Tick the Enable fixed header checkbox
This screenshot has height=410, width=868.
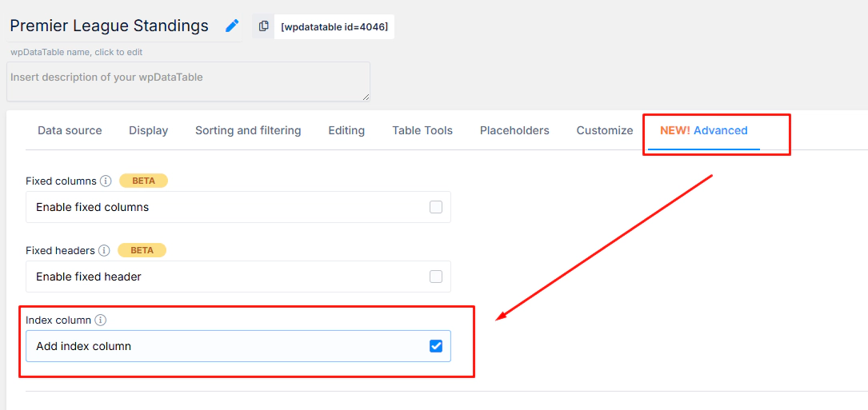[436, 277]
